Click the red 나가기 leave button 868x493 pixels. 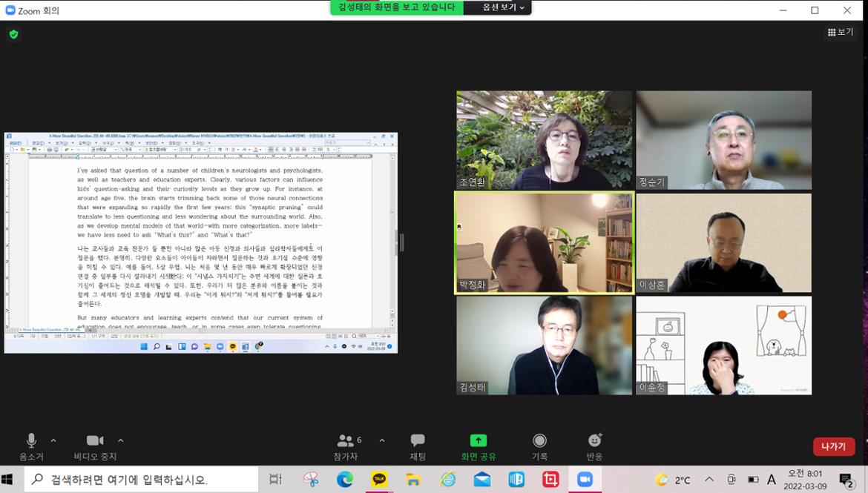833,446
